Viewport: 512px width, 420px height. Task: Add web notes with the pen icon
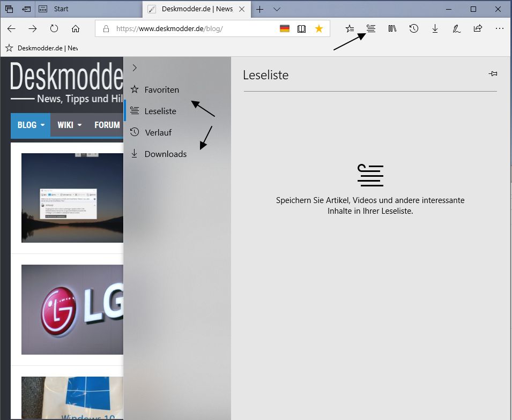click(456, 29)
